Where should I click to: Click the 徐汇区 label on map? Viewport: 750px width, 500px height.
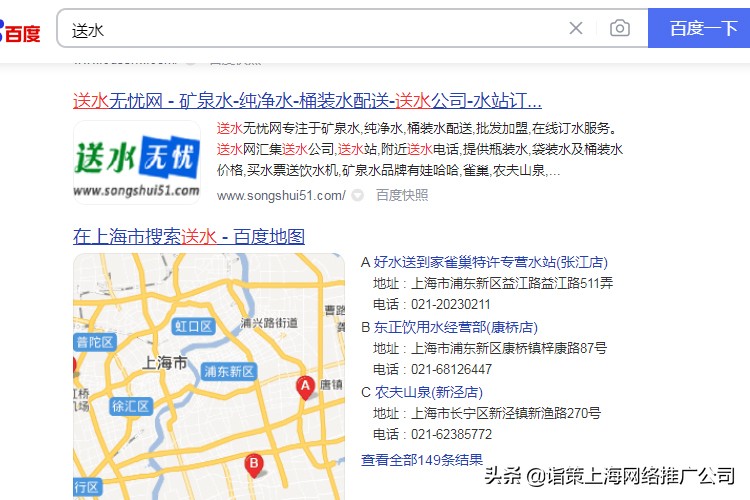(x=131, y=406)
